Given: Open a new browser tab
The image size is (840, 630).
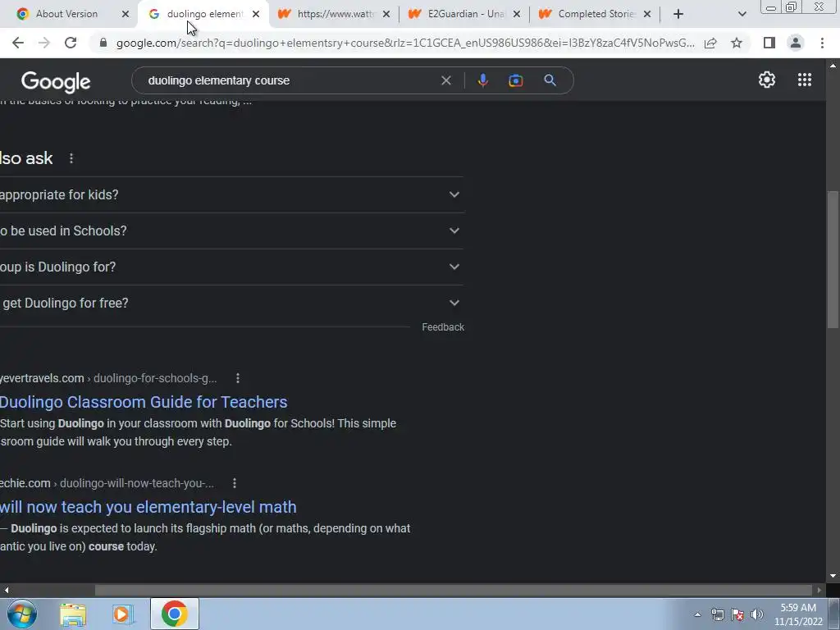Looking at the screenshot, I should [678, 14].
